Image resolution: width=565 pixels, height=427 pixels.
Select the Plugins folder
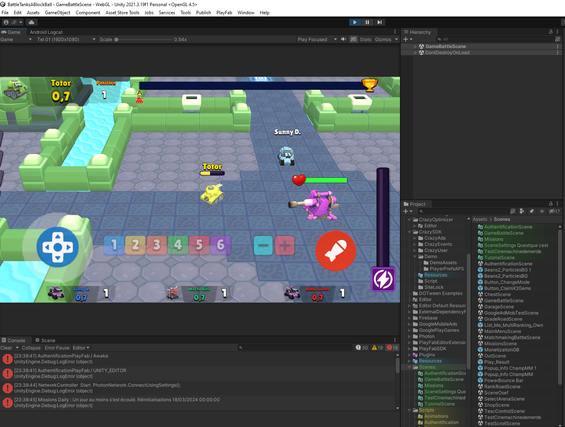click(427, 355)
